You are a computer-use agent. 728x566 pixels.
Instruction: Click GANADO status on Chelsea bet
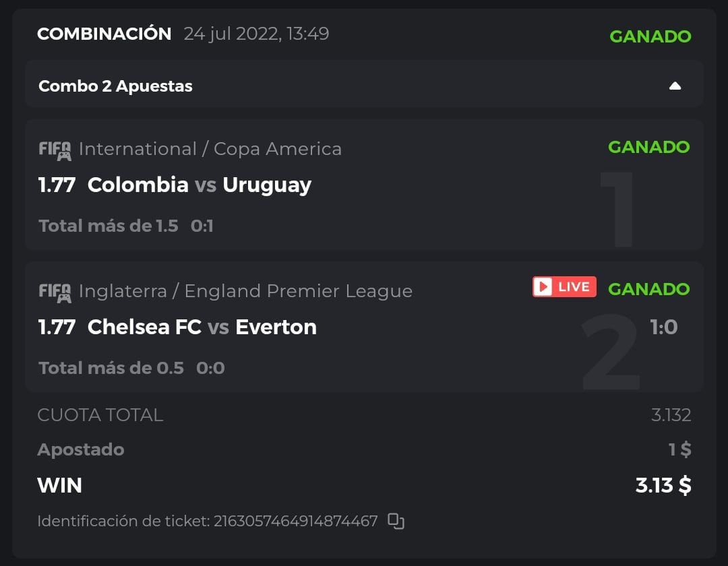tap(648, 289)
